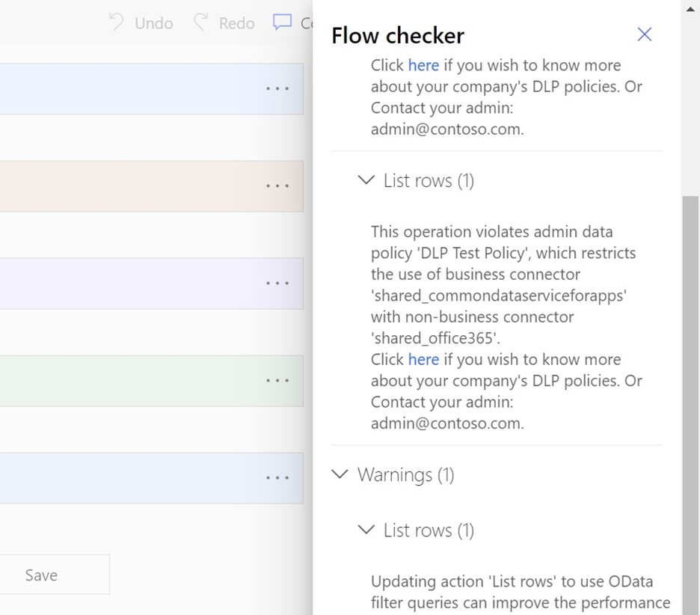Collapse the List rows section above Warnings

[366, 180]
